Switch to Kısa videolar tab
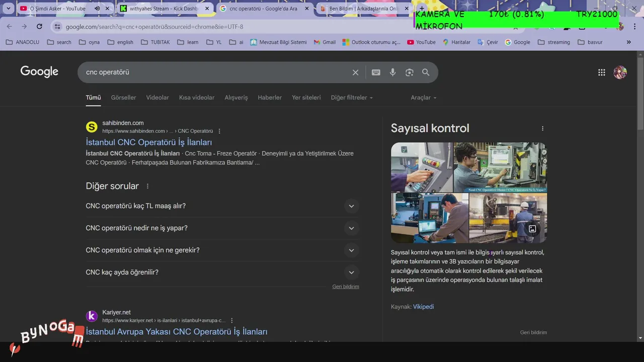 197,98
